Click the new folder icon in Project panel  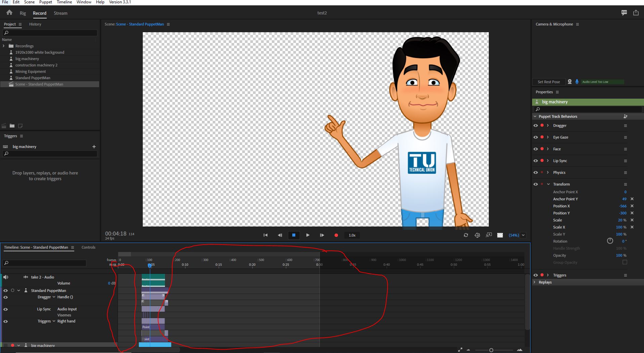(x=12, y=126)
